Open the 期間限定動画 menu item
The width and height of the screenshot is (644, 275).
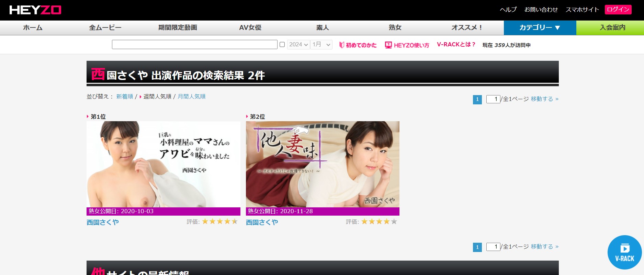tap(178, 28)
